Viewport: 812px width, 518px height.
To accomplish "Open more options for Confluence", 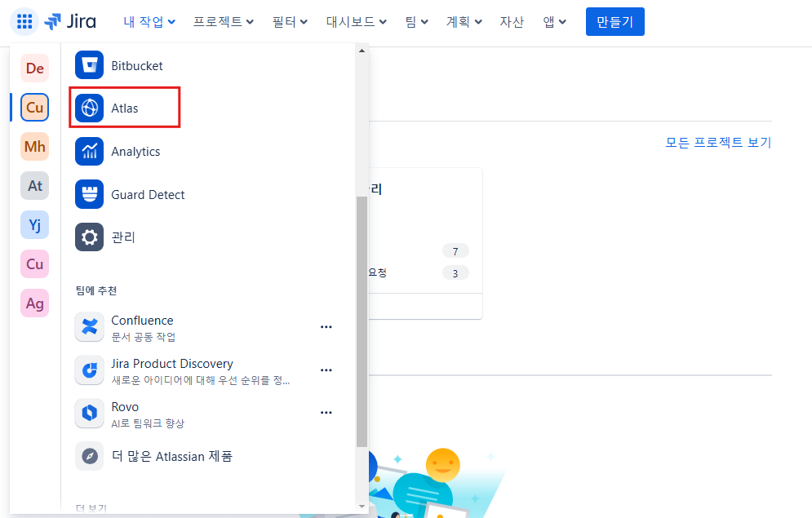I will [326, 327].
